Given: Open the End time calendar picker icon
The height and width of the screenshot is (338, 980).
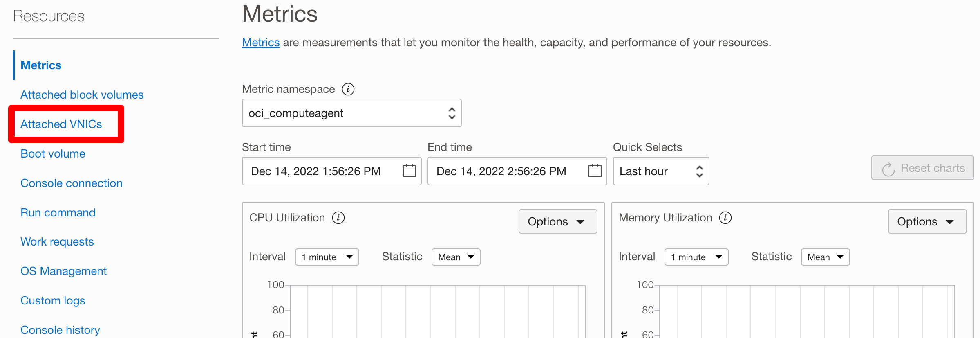Looking at the screenshot, I should (x=595, y=171).
